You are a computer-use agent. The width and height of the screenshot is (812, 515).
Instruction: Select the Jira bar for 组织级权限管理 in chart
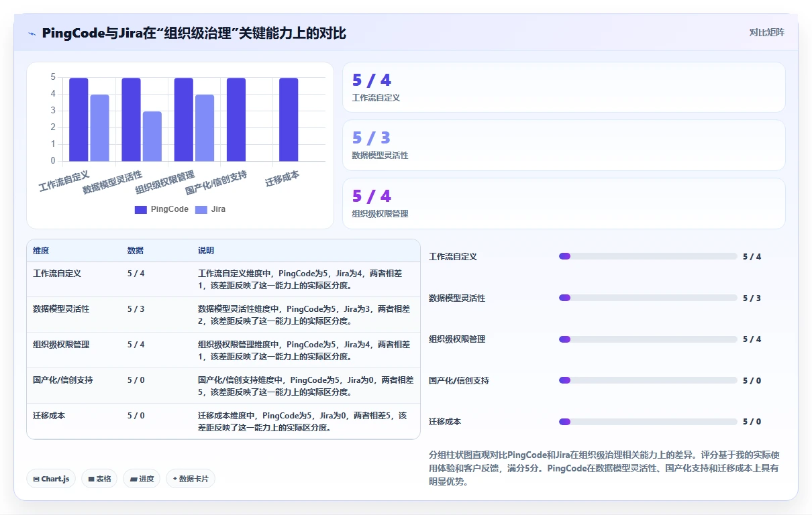[x=205, y=128]
